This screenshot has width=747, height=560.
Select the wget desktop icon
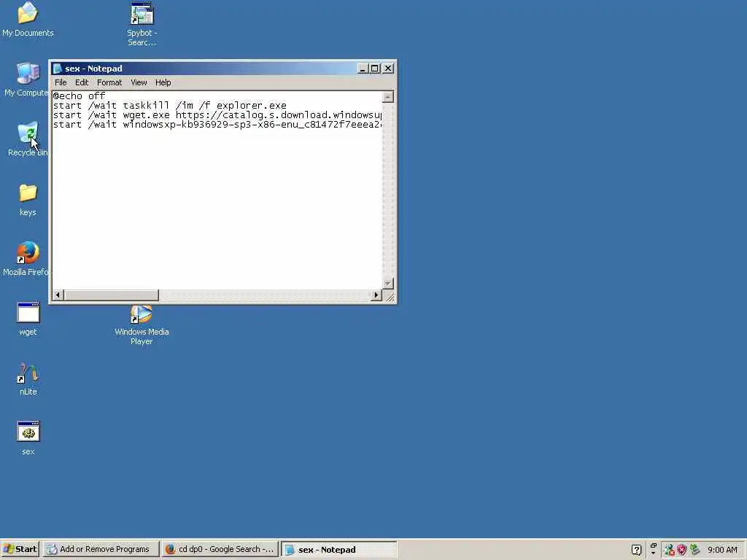28,319
